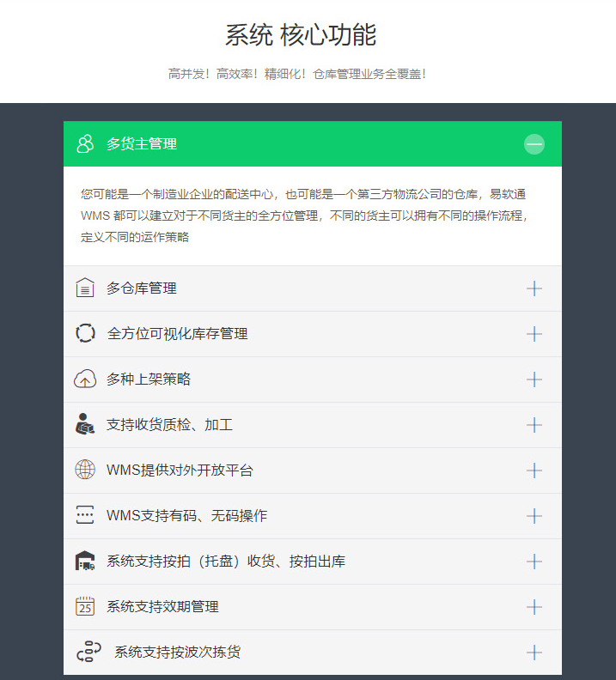
Task: Open the WMS支持有码、无码操作 section title
Action: 187,516
